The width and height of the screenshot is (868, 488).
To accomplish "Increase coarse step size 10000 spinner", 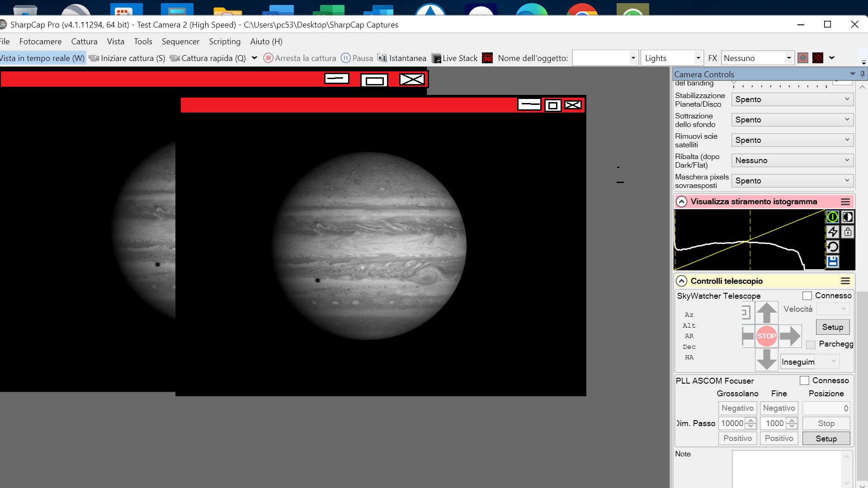I will (751, 420).
